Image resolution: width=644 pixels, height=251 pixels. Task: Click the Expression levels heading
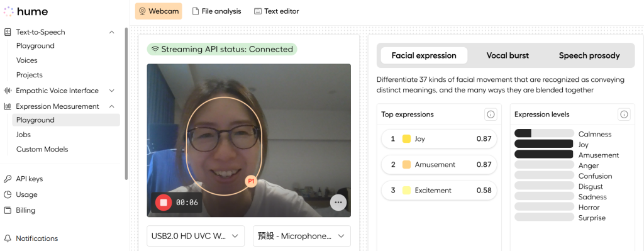pyautogui.click(x=541, y=114)
